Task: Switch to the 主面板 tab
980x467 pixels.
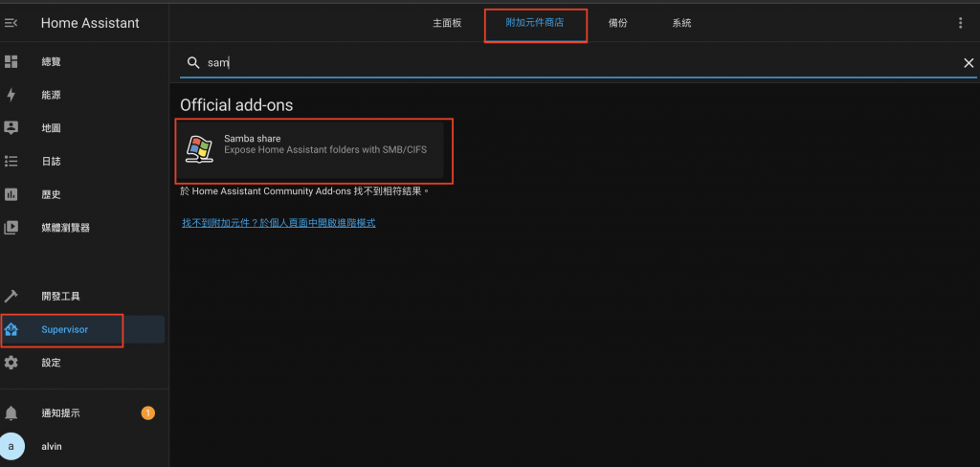Action: tap(447, 23)
